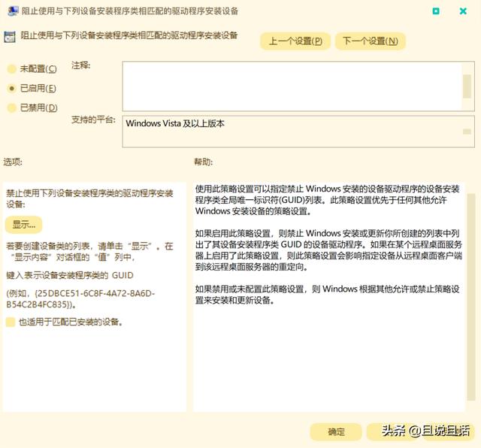Open the 显示... device class list

pyautogui.click(x=23, y=225)
